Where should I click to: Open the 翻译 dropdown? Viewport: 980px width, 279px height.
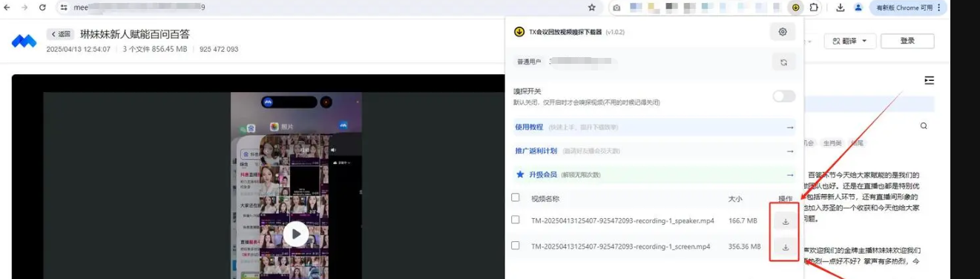point(849,41)
